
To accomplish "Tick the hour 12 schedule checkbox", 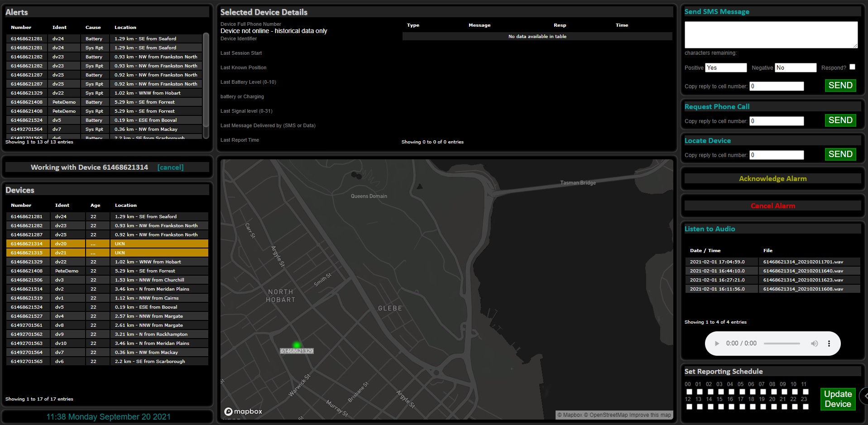I will click(x=689, y=406).
